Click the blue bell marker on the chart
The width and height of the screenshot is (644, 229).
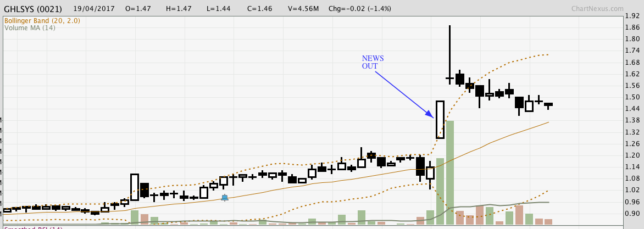point(224,197)
